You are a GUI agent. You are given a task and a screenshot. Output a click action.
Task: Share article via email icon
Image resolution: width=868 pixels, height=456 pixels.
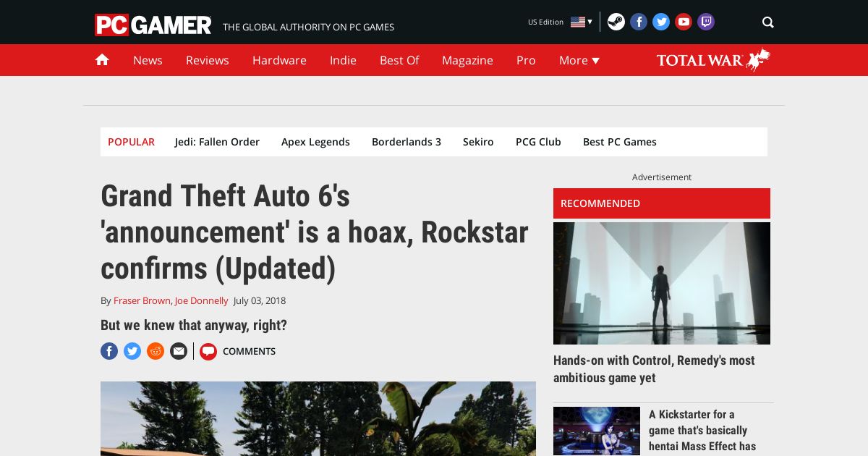(x=179, y=351)
